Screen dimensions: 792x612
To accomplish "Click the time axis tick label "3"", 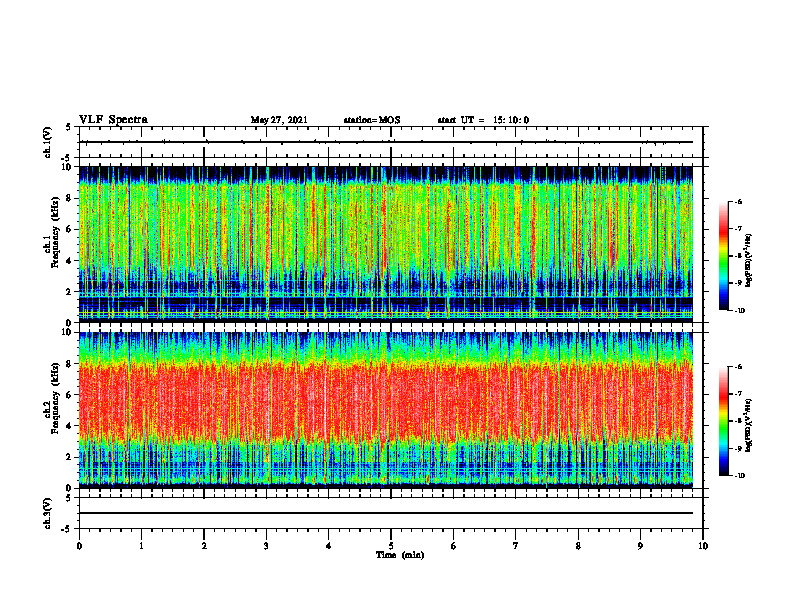I will click(x=266, y=546).
